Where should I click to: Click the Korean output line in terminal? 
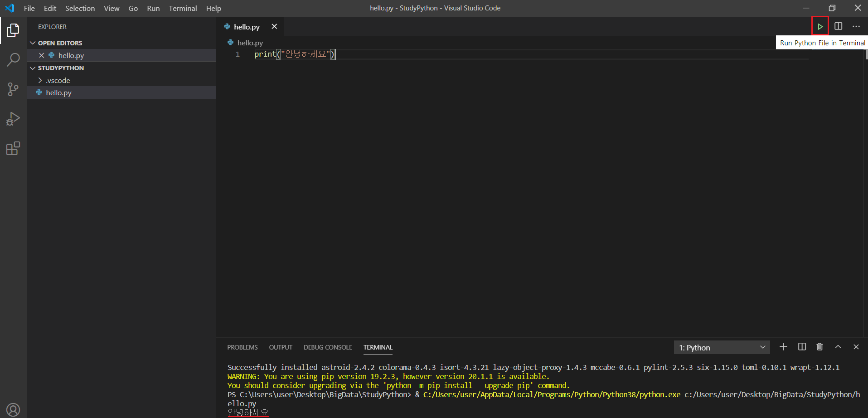pyautogui.click(x=248, y=413)
